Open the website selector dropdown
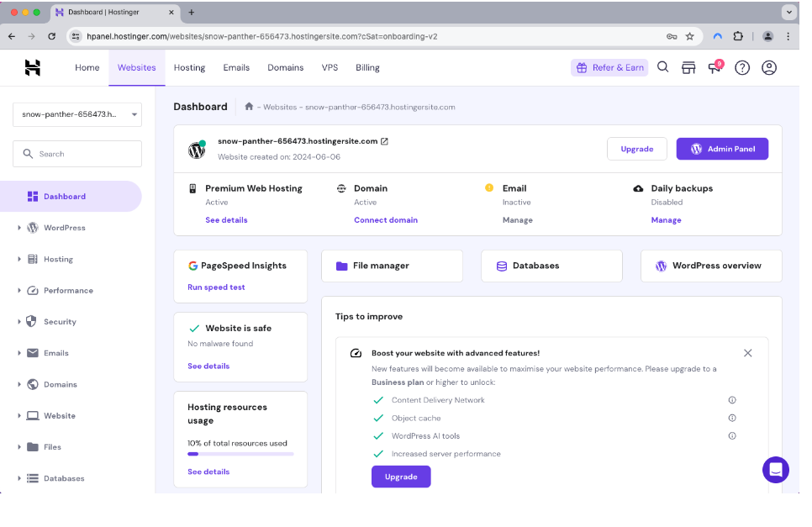812x527 pixels. coord(77,114)
